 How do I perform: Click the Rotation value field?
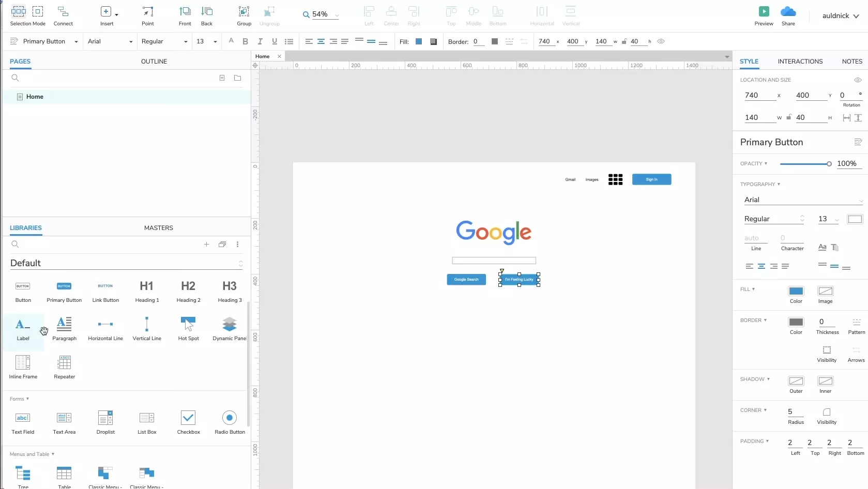pos(850,95)
